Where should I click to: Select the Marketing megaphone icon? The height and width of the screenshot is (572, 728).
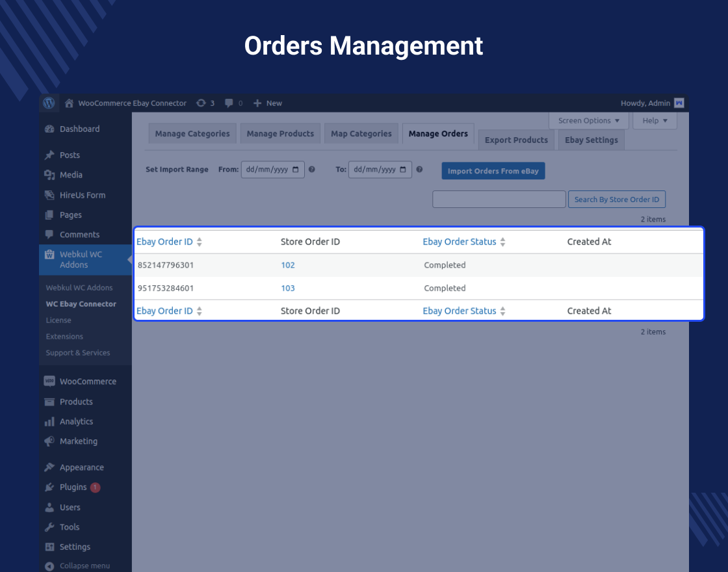[x=49, y=441]
